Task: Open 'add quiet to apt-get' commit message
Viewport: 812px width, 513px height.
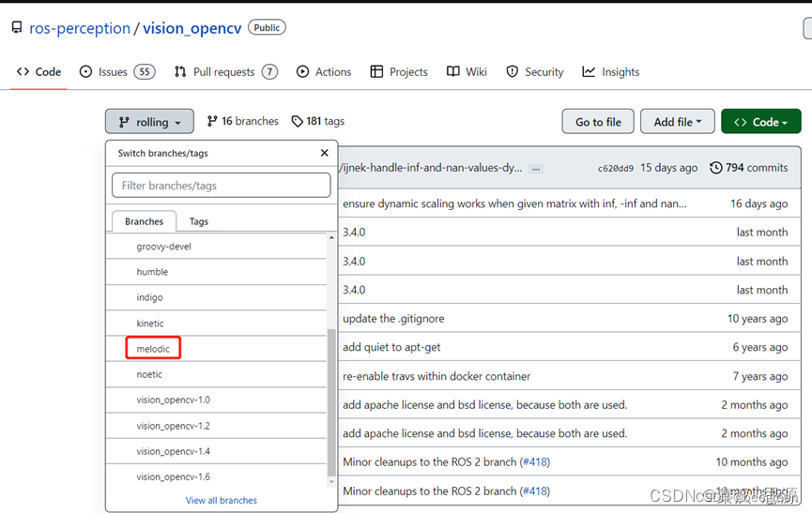Action: click(391, 348)
